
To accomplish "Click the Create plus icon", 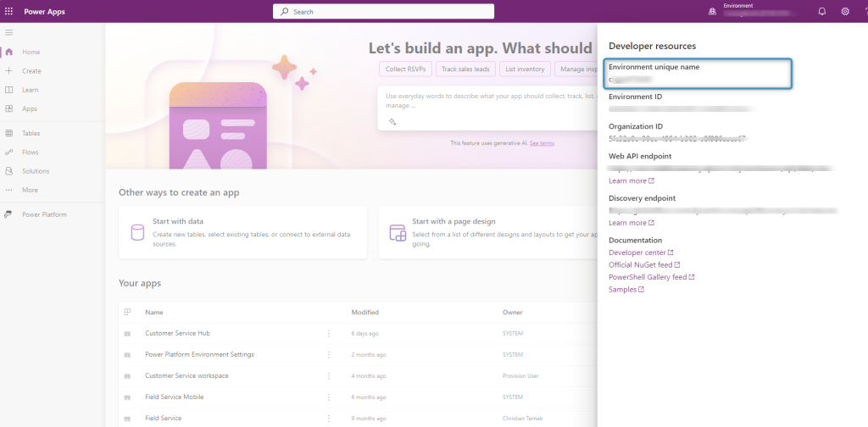I will (x=8, y=71).
